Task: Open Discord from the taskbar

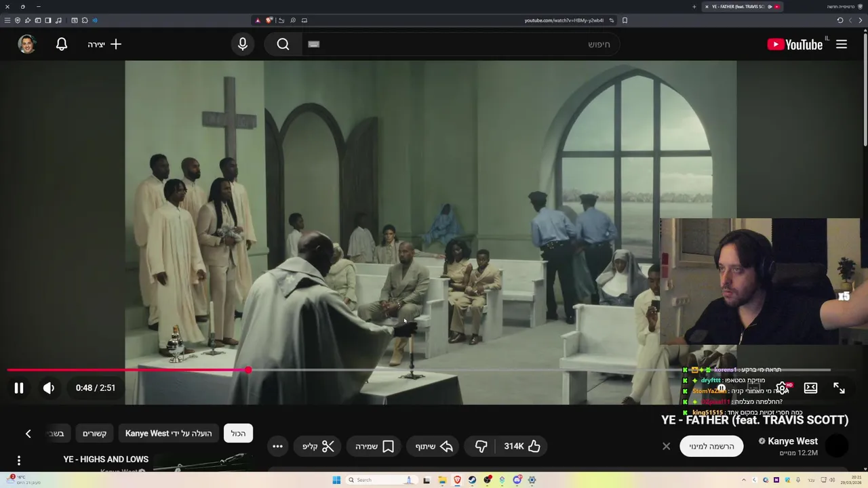Action: tap(517, 480)
